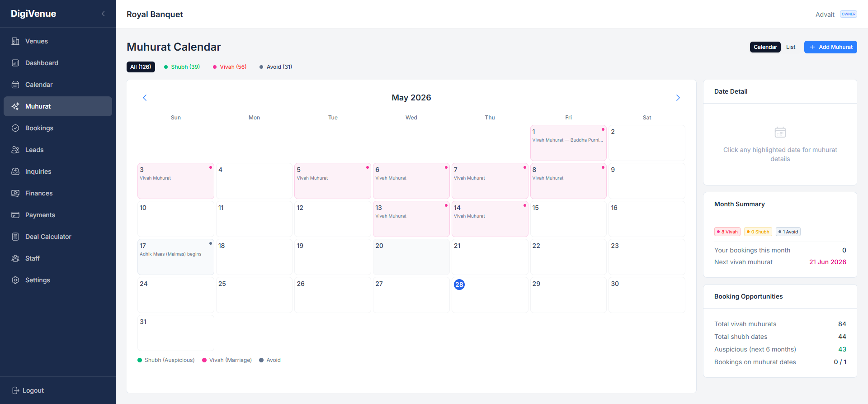The width and height of the screenshot is (868, 404).
Task: Click the 8 Vivah summary badge
Action: [x=727, y=232]
